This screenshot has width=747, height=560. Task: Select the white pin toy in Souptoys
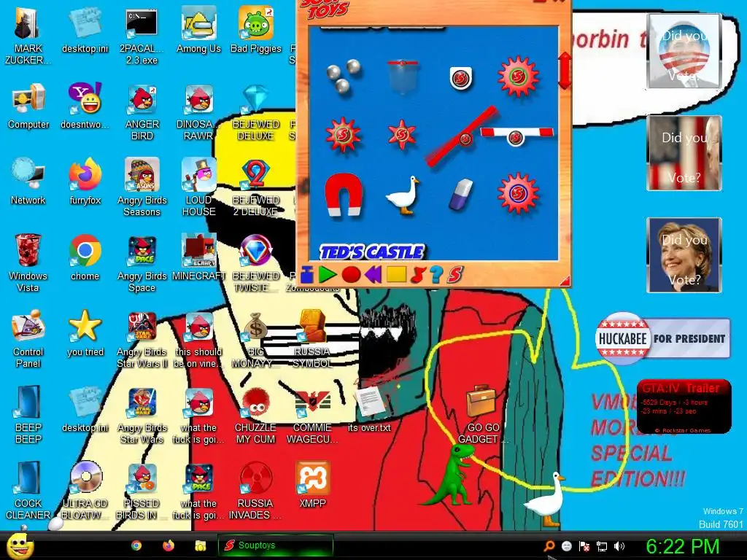pyautogui.click(x=461, y=77)
